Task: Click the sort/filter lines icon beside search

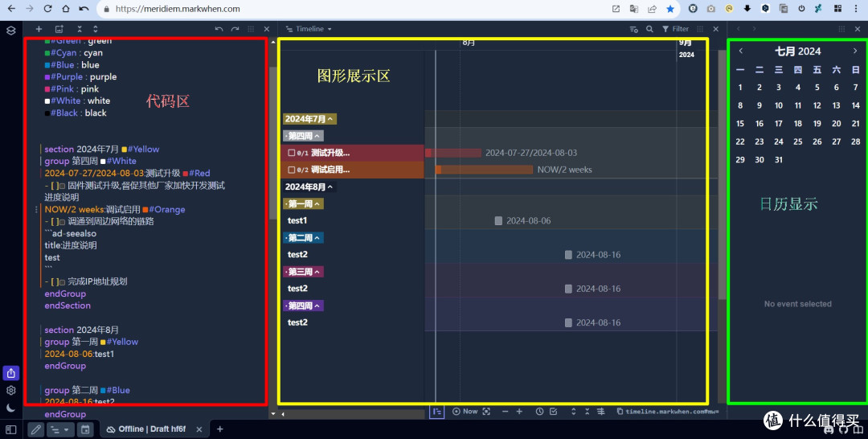Action: pos(634,29)
